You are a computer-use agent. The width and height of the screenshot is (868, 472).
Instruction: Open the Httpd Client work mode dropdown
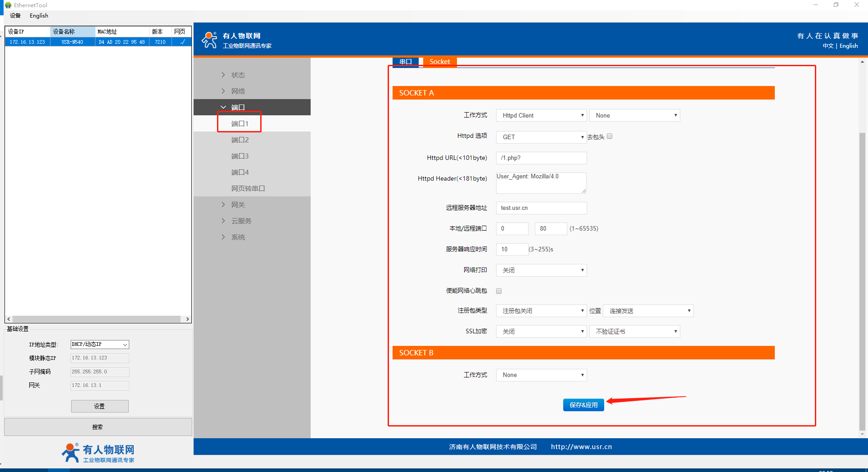pyautogui.click(x=541, y=116)
